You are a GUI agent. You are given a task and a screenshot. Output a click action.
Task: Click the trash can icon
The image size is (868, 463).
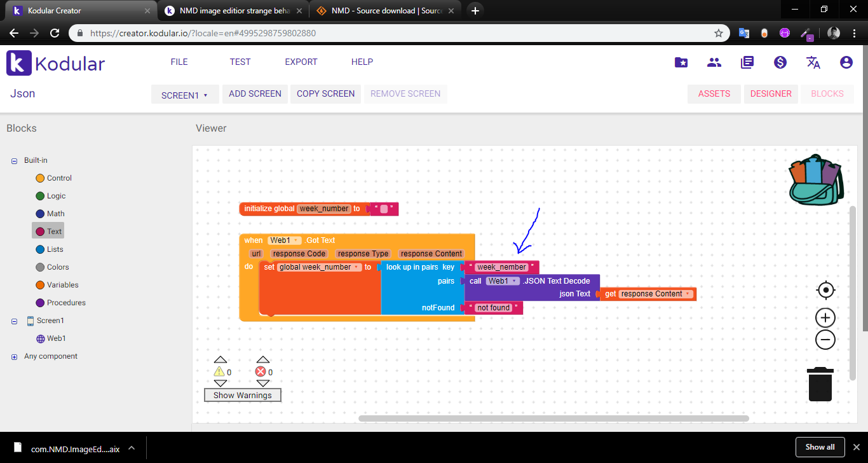(820, 384)
